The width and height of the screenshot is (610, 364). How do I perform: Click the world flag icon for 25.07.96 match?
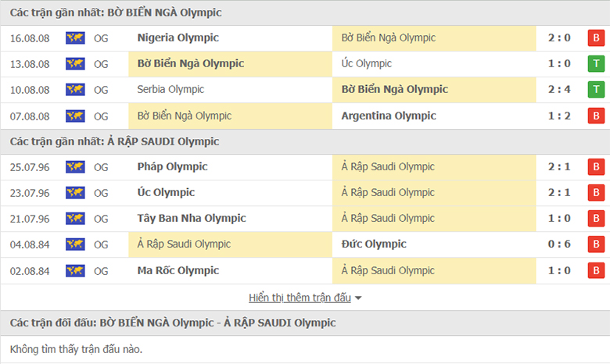point(75,167)
